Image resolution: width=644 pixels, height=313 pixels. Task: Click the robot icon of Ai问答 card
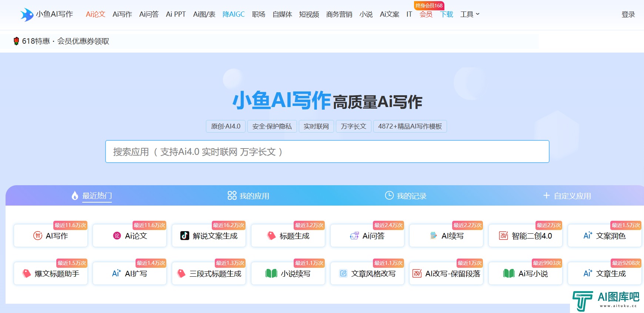tap(354, 236)
